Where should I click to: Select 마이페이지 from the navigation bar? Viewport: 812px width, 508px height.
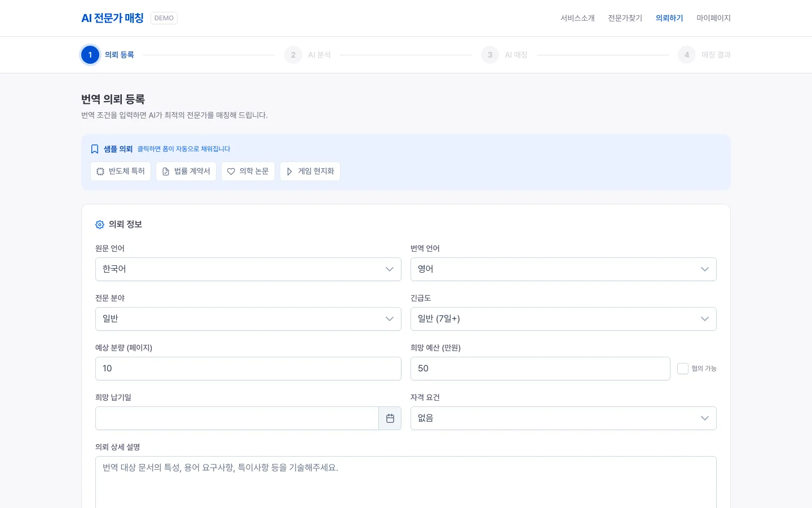[x=713, y=18]
